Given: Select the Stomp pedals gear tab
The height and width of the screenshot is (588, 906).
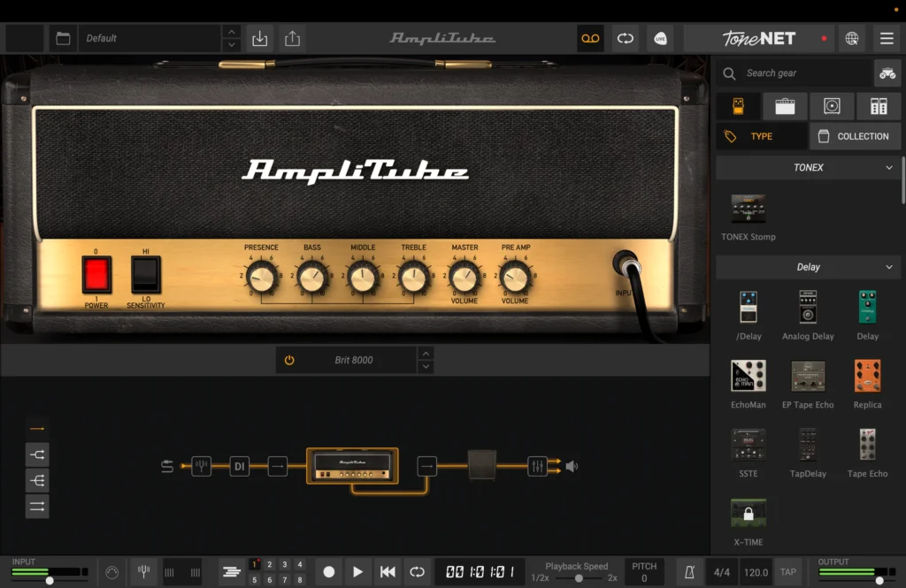Looking at the screenshot, I should pos(738,106).
